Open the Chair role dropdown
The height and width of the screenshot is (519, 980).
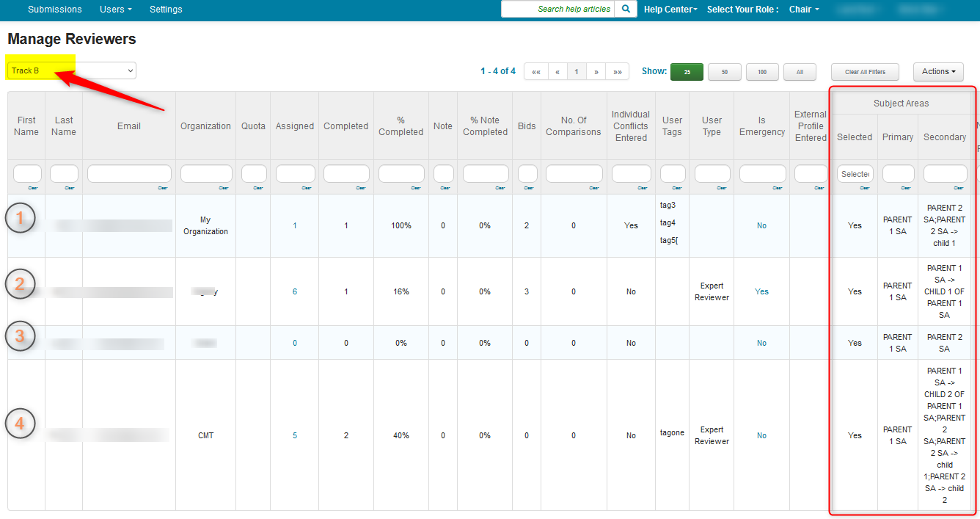pyautogui.click(x=804, y=10)
